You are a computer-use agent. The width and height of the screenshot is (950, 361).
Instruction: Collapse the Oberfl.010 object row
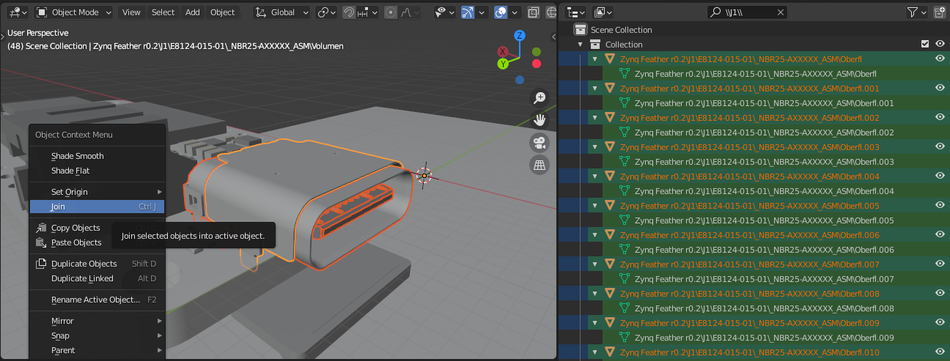595,353
